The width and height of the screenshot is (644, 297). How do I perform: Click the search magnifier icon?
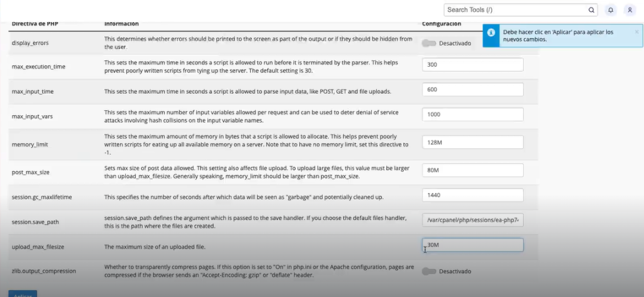click(x=591, y=10)
